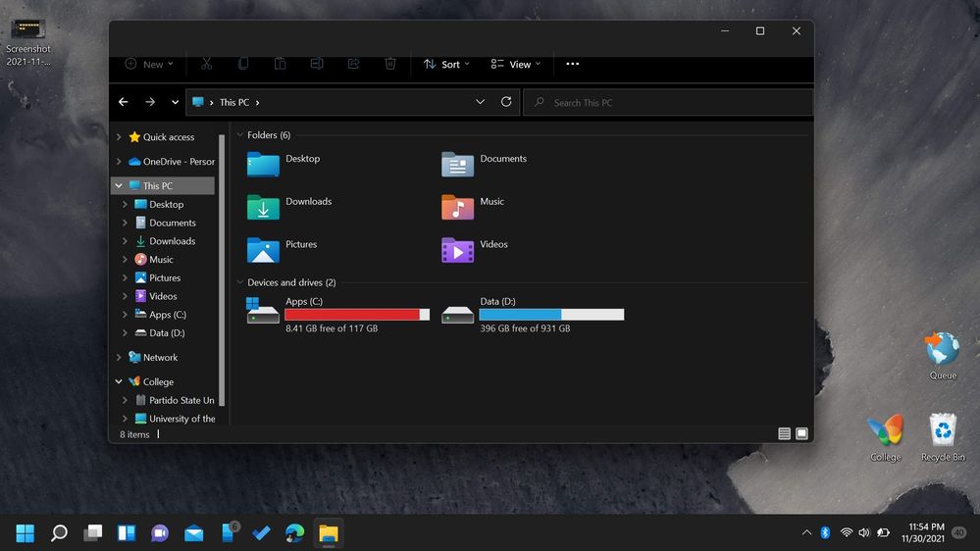Viewport: 980px width, 551px height.
Task: Click "396 GB free of 931 GB" text
Action: click(x=525, y=328)
